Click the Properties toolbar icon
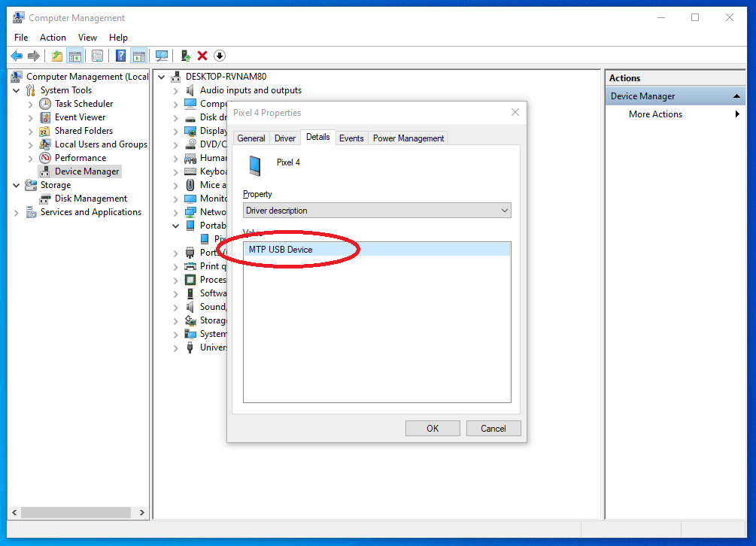The image size is (756, 546). (x=97, y=56)
